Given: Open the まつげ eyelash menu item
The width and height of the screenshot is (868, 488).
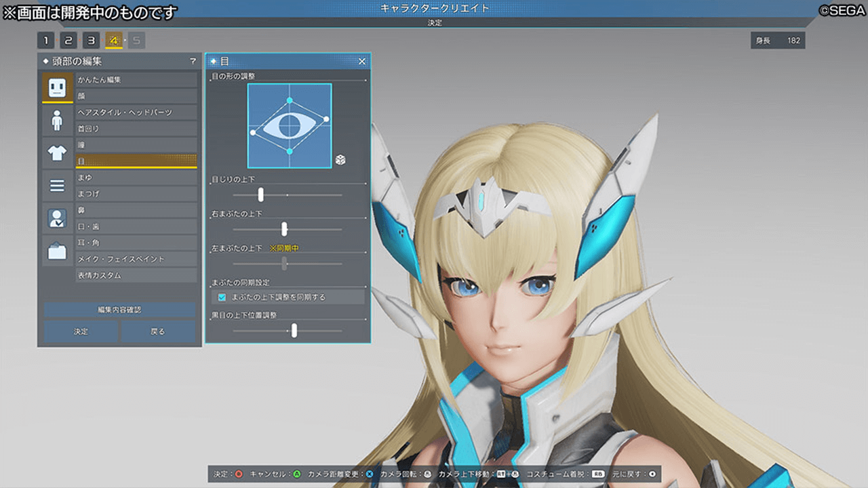Looking at the screenshot, I should (x=136, y=194).
